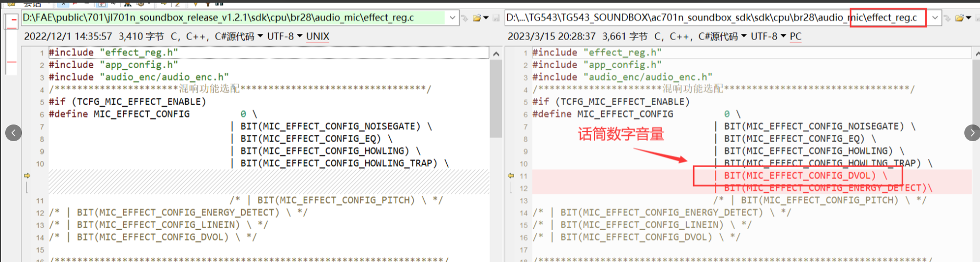
Task: Click right line 13 commented BIT(MIC_EFFECT_CONFIG_PITCH)
Action: pos(820,201)
